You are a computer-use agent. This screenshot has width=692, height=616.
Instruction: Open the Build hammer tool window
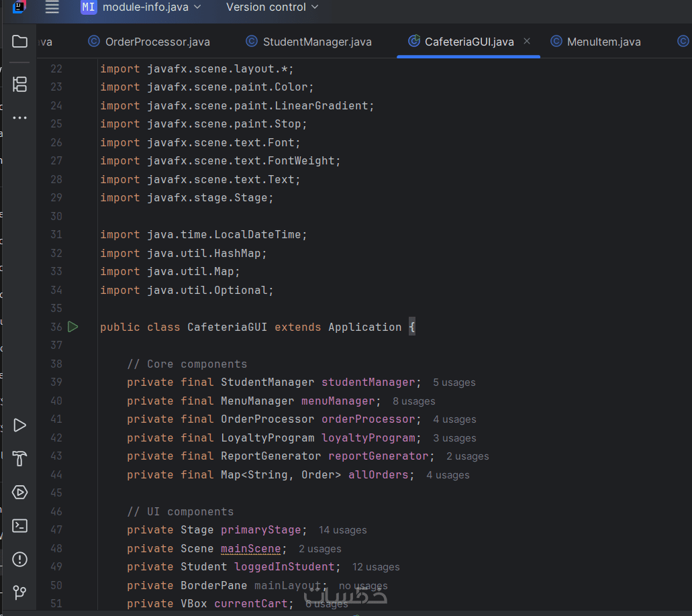coord(20,459)
